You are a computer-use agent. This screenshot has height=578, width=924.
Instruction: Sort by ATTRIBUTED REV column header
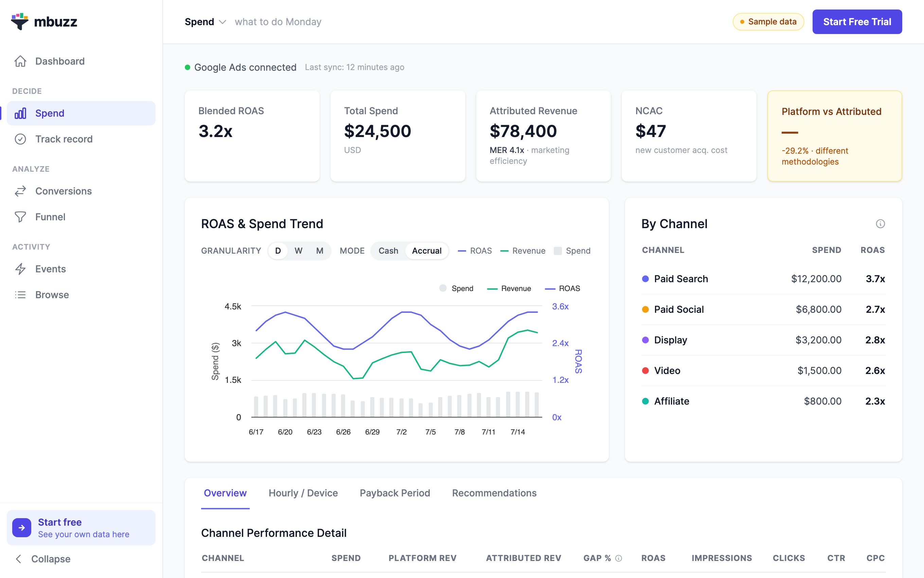click(x=523, y=558)
